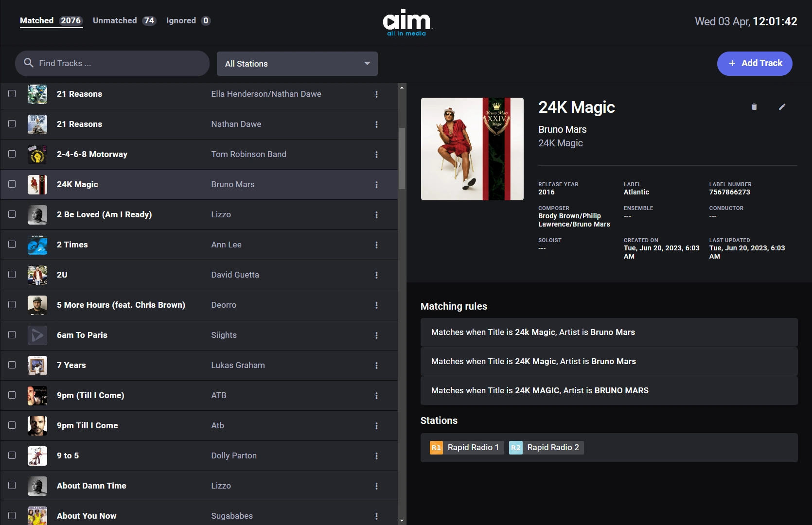Select the checkbox for 24K Magic

click(x=12, y=184)
